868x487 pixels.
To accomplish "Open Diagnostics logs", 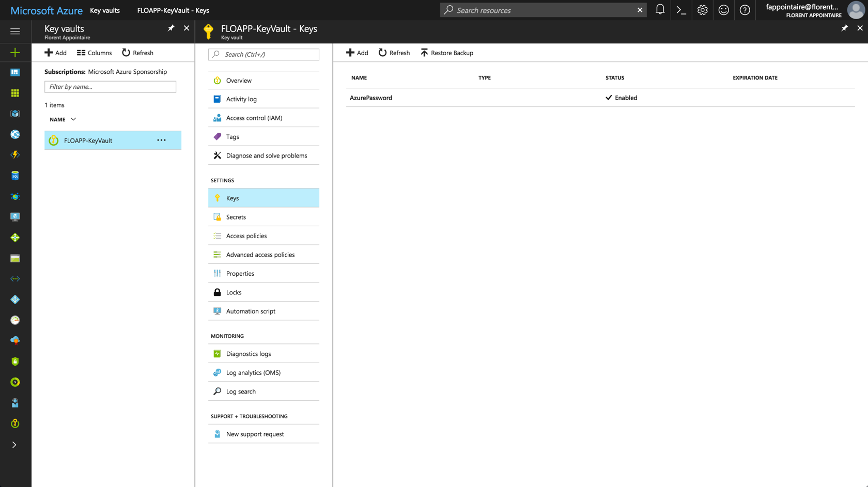I will pos(263,354).
